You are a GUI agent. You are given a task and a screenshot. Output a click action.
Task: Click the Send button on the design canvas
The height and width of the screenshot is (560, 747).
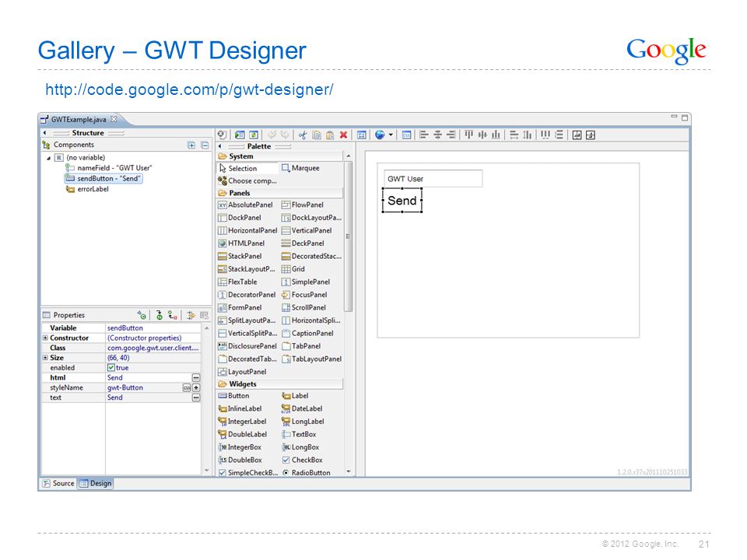pos(402,201)
